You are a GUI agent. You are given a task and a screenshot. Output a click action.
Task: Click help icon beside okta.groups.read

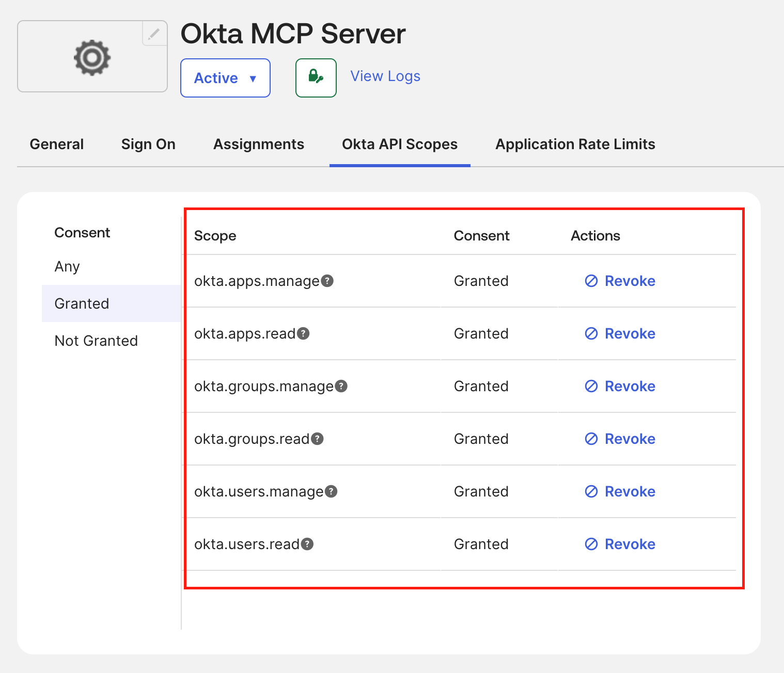317,439
